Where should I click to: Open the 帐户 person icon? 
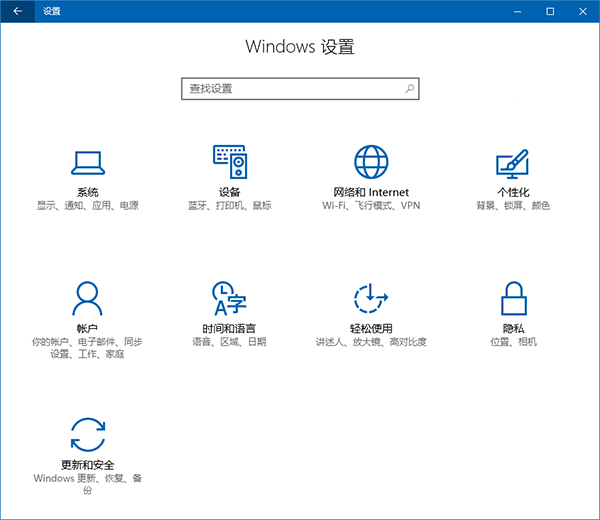[x=87, y=298]
